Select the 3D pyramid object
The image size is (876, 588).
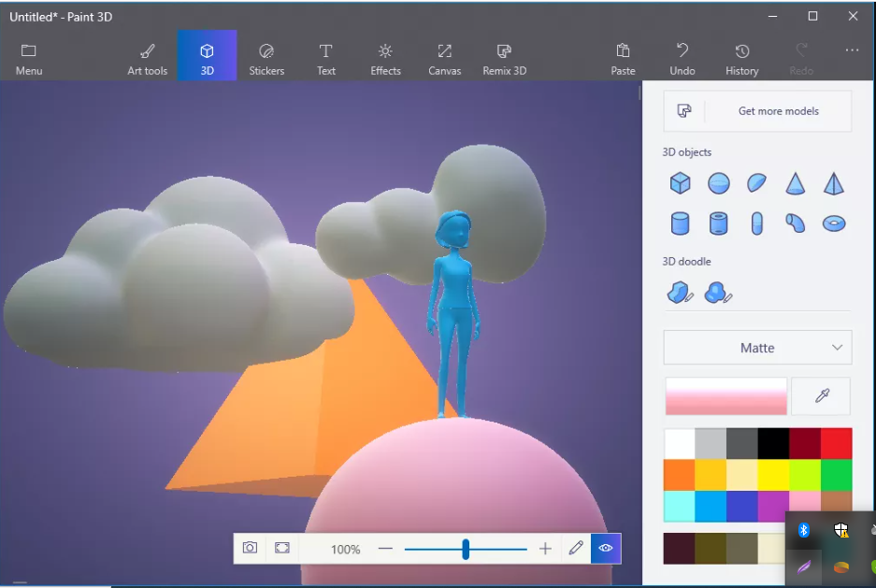[834, 183]
